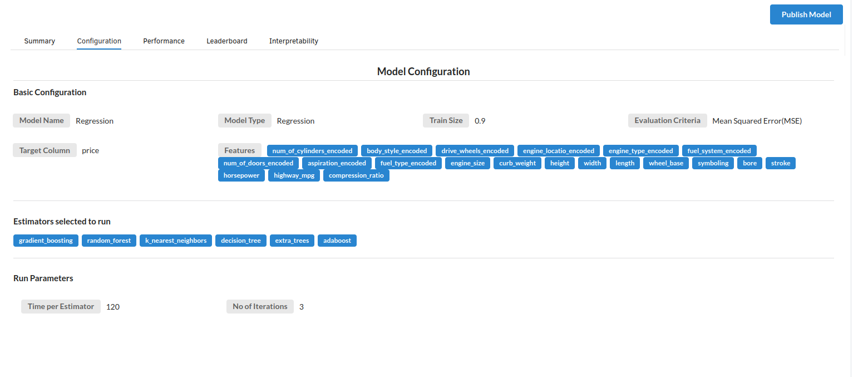Screen dimensions: 868x377
Task: Click the gradient_boosting estimator tag
Action: tap(46, 241)
